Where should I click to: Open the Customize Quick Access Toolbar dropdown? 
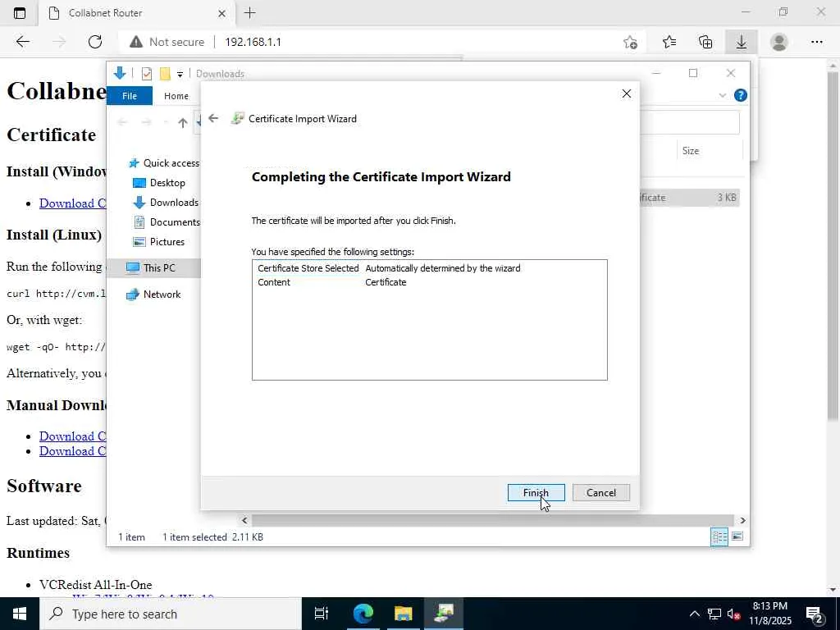coord(180,75)
